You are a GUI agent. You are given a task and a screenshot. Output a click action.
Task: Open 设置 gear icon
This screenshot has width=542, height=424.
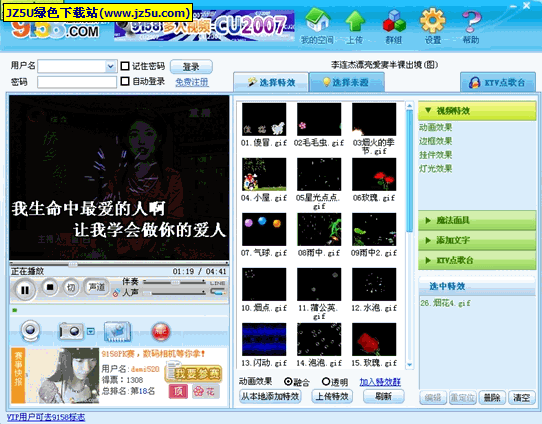pyautogui.click(x=432, y=21)
